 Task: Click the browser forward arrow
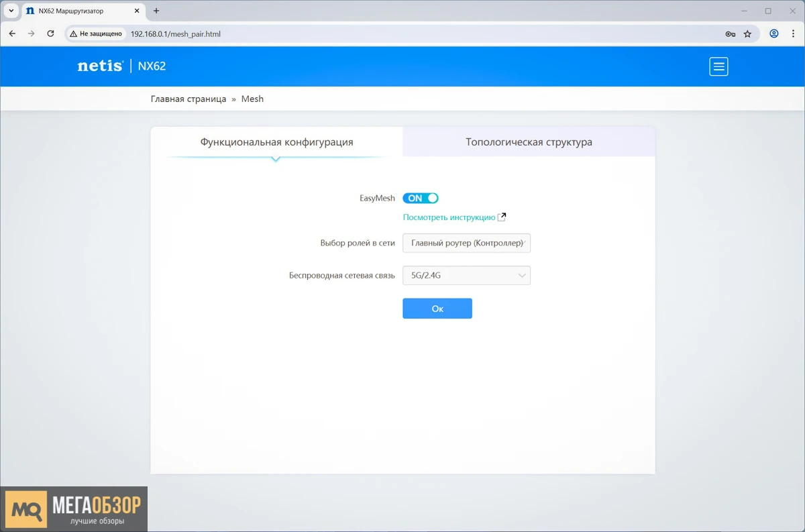(31, 34)
